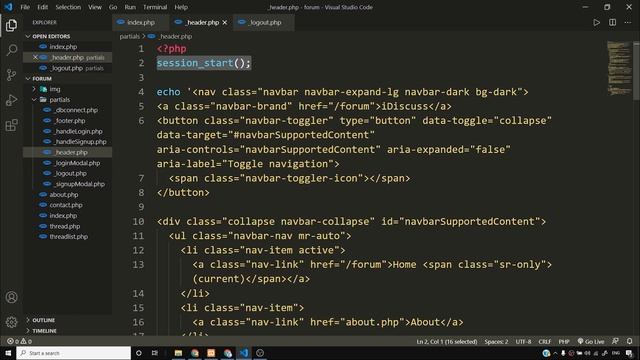Open the Source Control view
The width and height of the screenshot is (640, 360).
click(11, 75)
